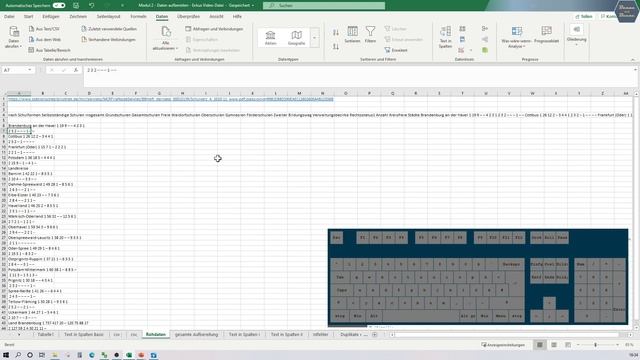The width and height of the screenshot is (640, 360).
Task: Select the Text in Spalten II sheet tab
Action: 287,335
